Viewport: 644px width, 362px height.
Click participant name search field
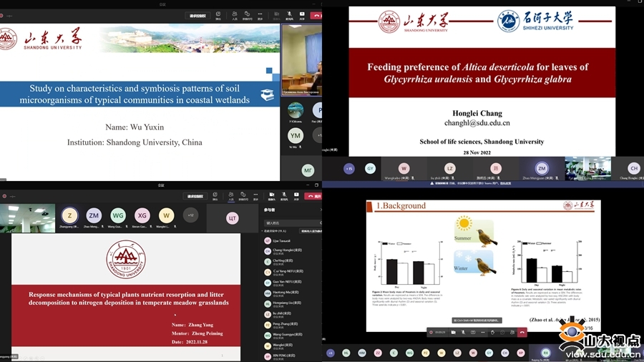click(293, 223)
